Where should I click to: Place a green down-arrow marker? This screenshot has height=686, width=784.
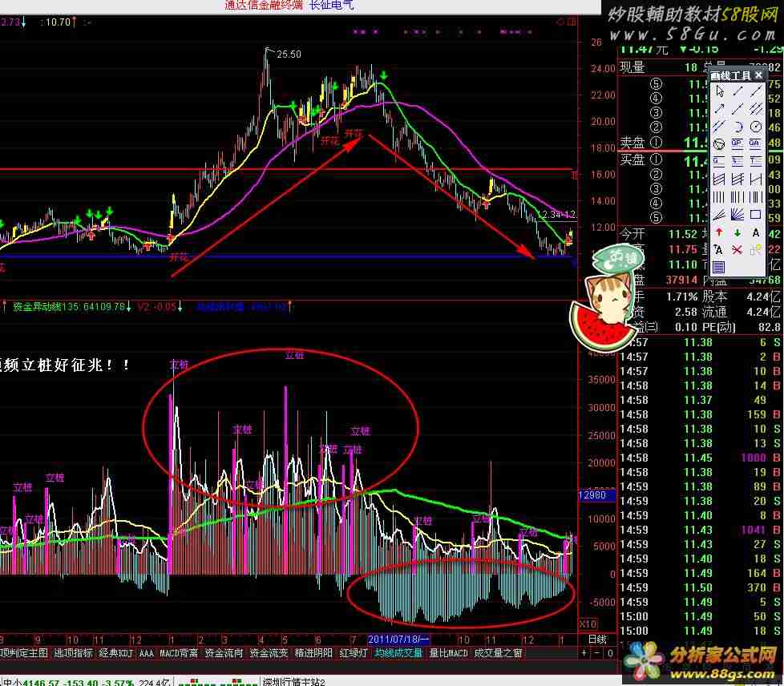click(x=738, y=232)
